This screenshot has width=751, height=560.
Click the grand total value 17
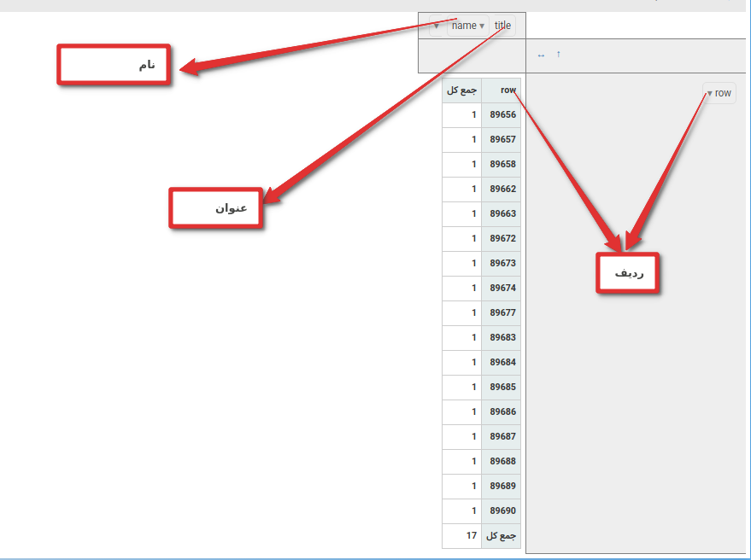461,536
